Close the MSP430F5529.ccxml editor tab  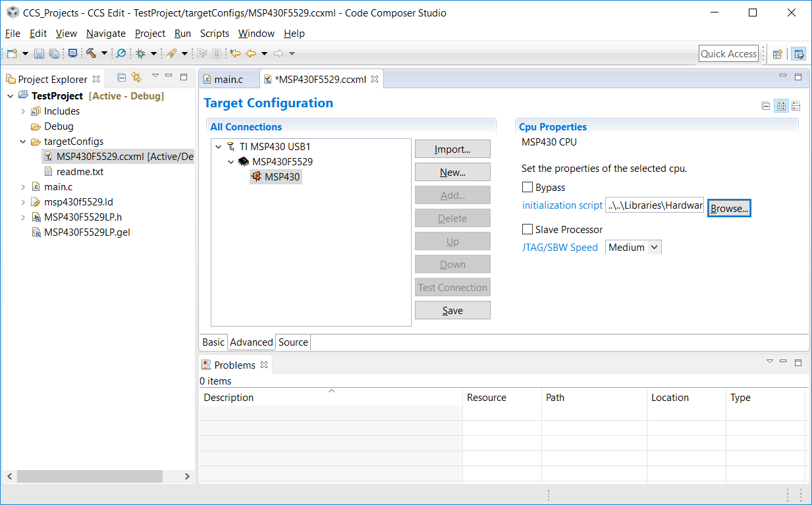[x=375, y=79]
